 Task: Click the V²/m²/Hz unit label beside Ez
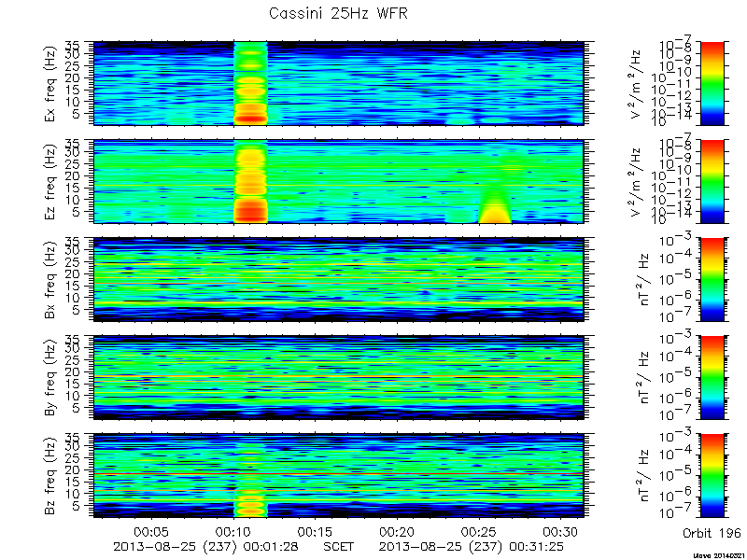637,182
